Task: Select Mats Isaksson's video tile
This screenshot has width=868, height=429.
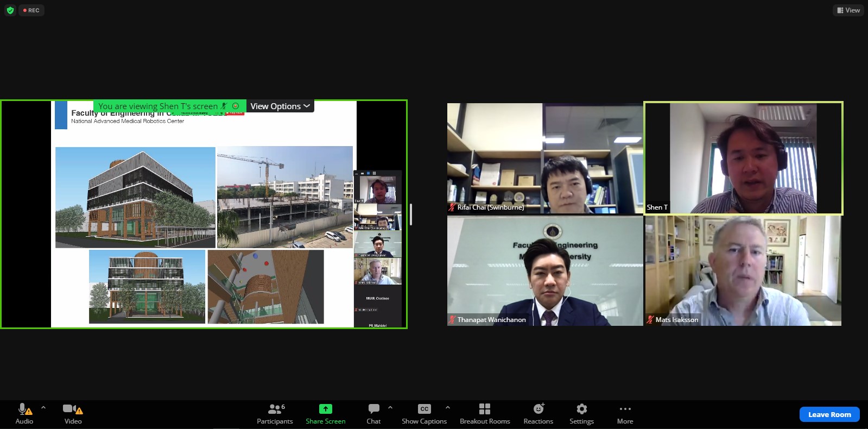Action: 743,270
